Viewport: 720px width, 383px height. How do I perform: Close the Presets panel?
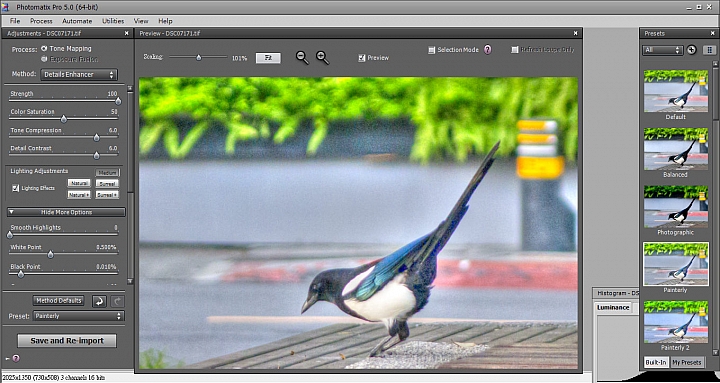tap(713, 33)
